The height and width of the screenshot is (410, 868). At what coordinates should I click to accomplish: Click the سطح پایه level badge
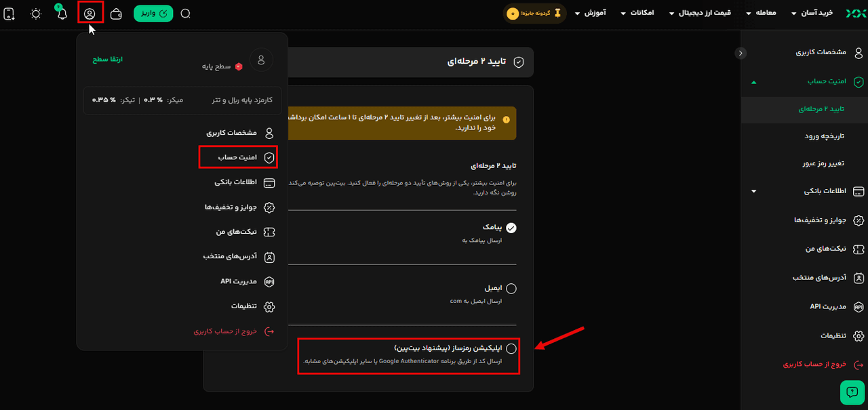(x=222, y=66)
